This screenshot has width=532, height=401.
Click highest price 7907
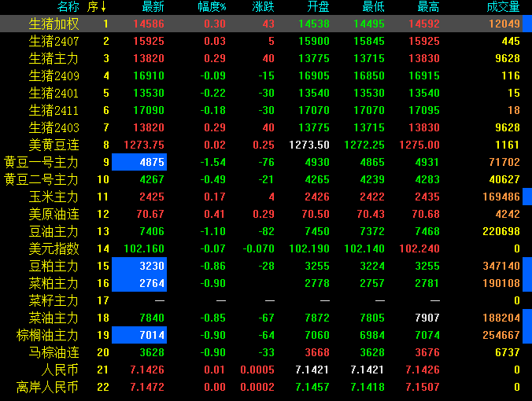(x=427, y=318)
